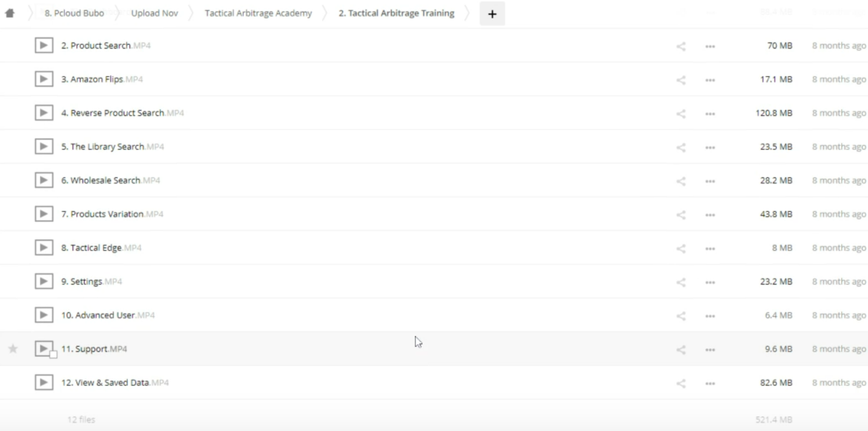This screenshot has width=868, height=431.
Task: Click video icon of 10. Advanced User
Action: click(x=44, y=315)
